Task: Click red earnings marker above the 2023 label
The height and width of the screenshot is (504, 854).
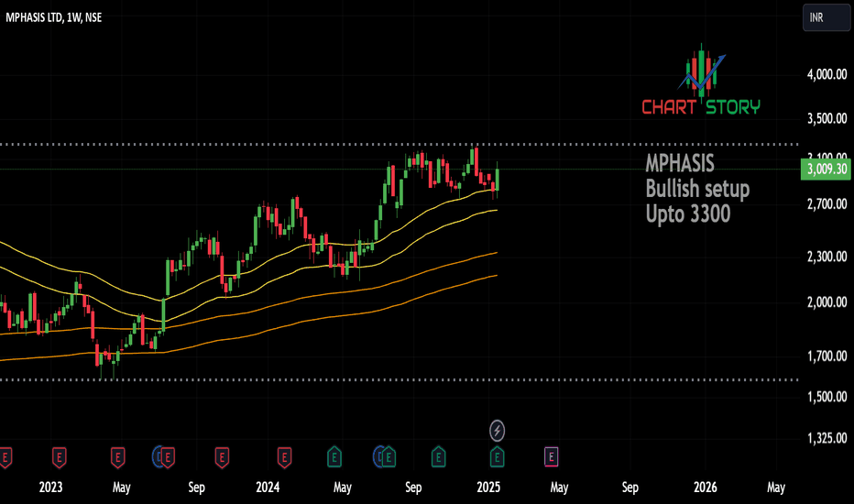Action: [59, 456]
